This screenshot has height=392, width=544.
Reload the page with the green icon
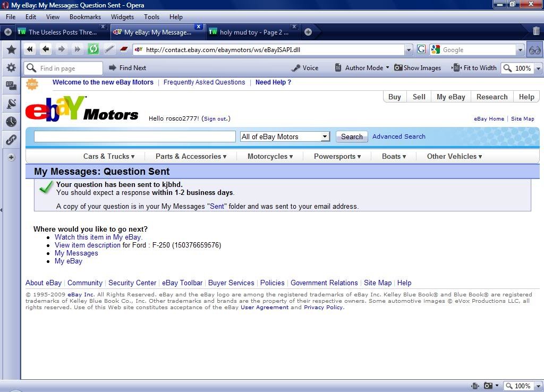[93, 49]
